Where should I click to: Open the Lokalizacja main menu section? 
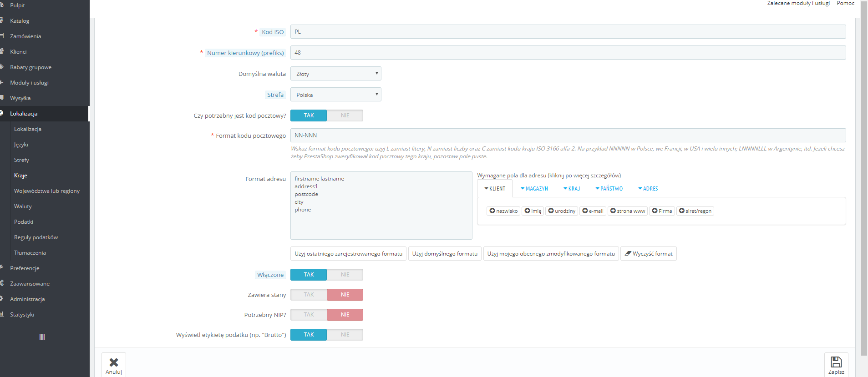point(45,114)
